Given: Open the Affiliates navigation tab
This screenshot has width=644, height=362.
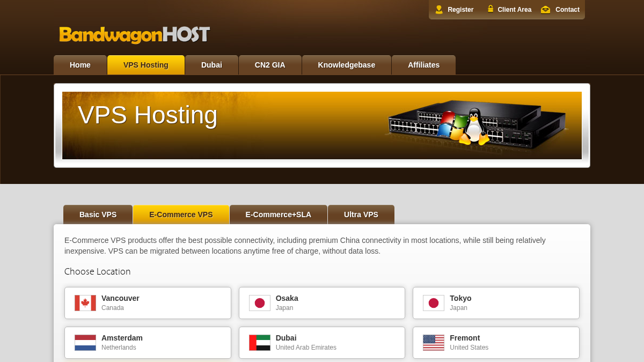Looking at the screenshot, I should (423, 65).
